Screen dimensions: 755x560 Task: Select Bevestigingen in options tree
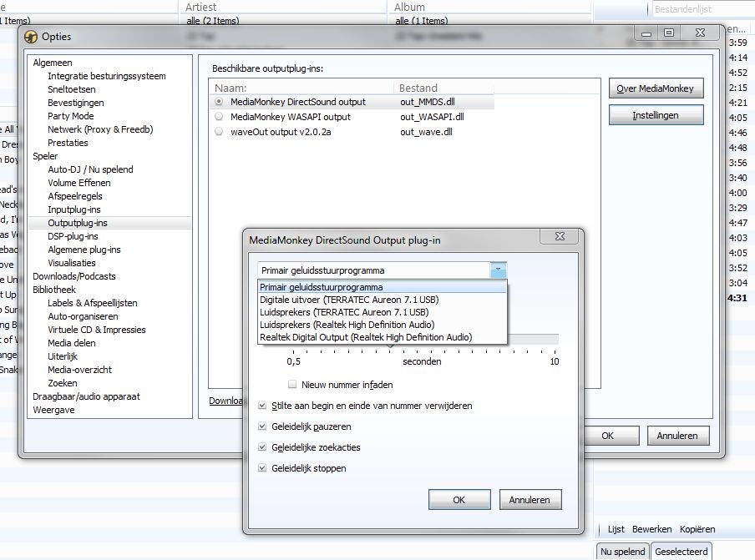[76, 103]
